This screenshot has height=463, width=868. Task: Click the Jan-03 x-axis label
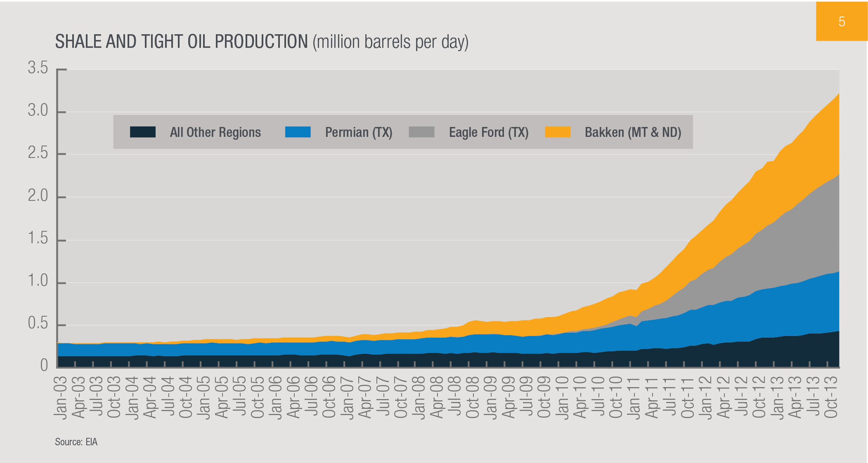61,398
